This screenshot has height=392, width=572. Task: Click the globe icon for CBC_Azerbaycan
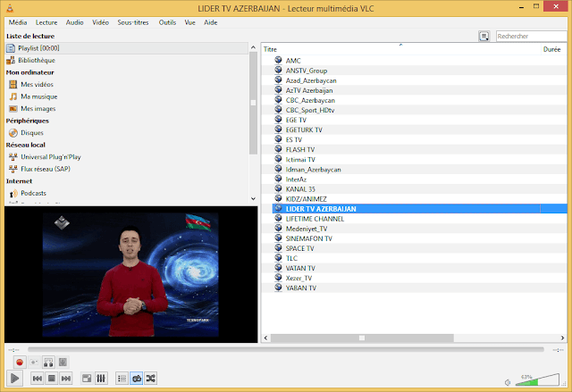(x=278, y=99)
